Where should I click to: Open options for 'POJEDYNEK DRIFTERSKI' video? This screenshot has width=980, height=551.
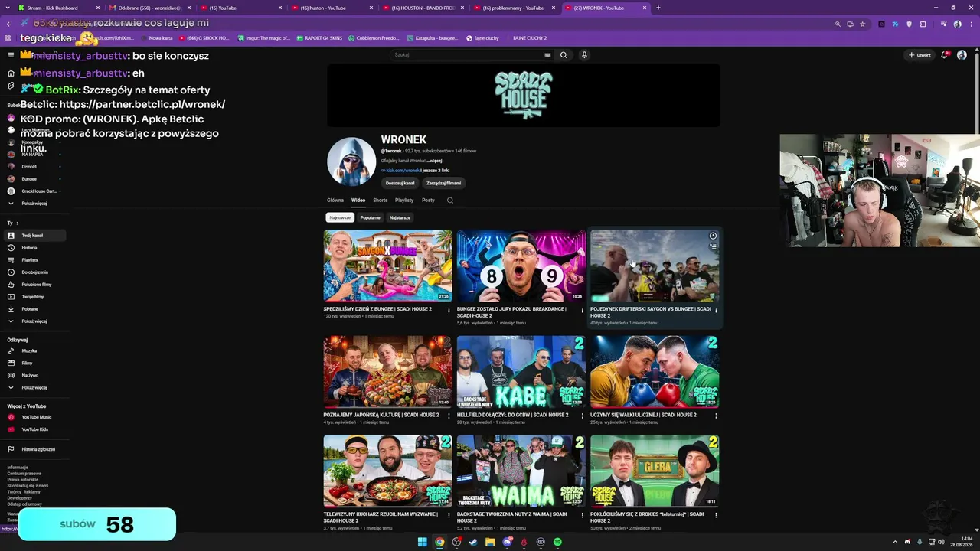click(716, 311)
